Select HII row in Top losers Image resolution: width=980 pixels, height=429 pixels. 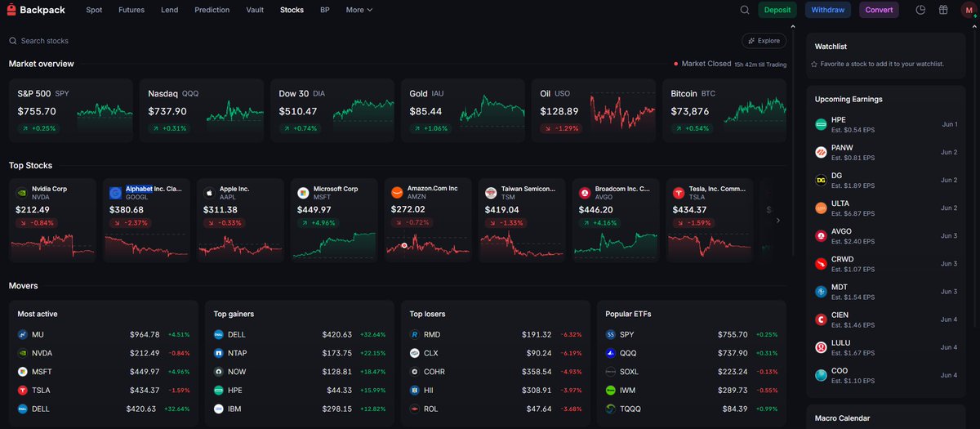pos(496,390)
